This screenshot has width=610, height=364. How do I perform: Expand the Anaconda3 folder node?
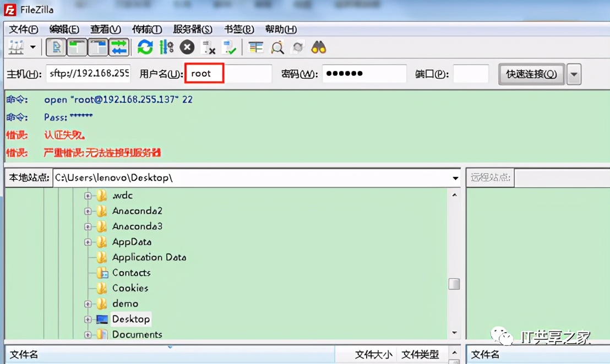click(88, 227)
